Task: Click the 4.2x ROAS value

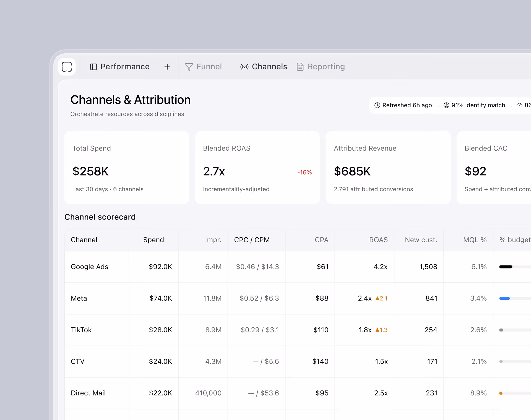Action: click(381, 267)
